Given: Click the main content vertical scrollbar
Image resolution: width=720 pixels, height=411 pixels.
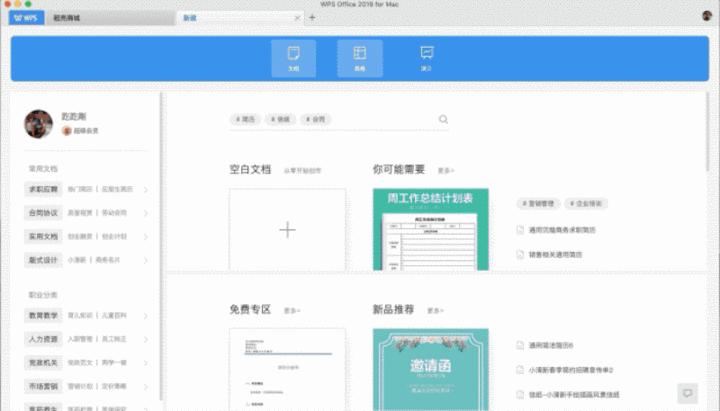Looking at the screenshot, I should (708, 132).
